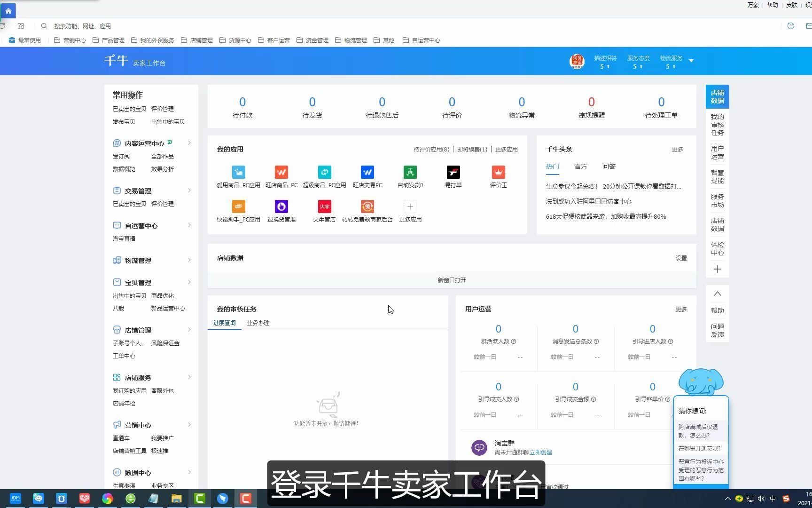Open the 自动发货0 app icon
Screen dimensions: 812x508
pos(410,172)
